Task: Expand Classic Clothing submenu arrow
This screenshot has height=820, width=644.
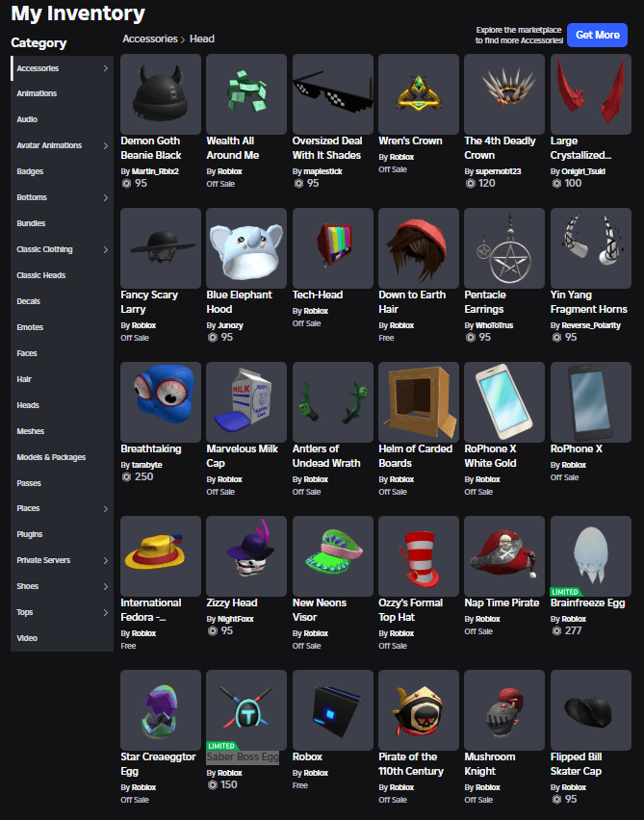Action: point(106,249)
